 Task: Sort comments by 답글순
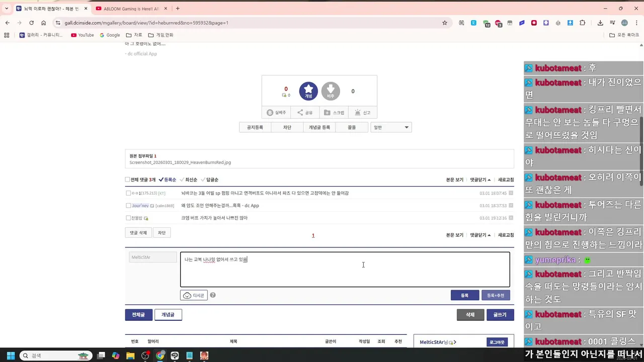pos(210,179)
